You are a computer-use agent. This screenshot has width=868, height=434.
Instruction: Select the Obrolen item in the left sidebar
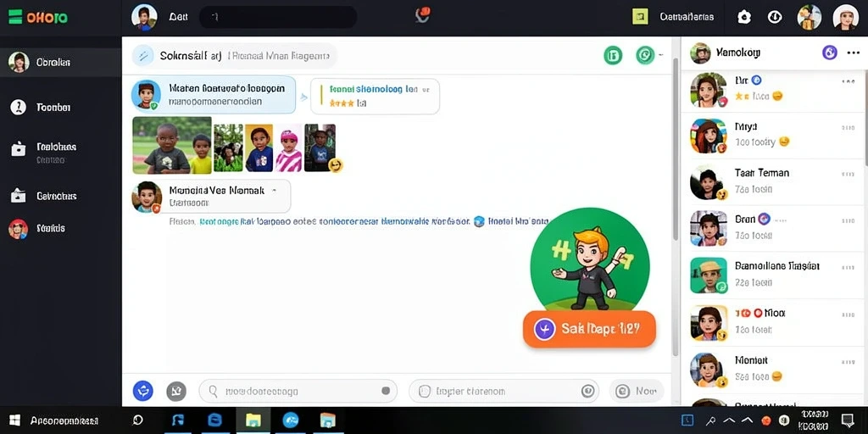pos(61,63)
